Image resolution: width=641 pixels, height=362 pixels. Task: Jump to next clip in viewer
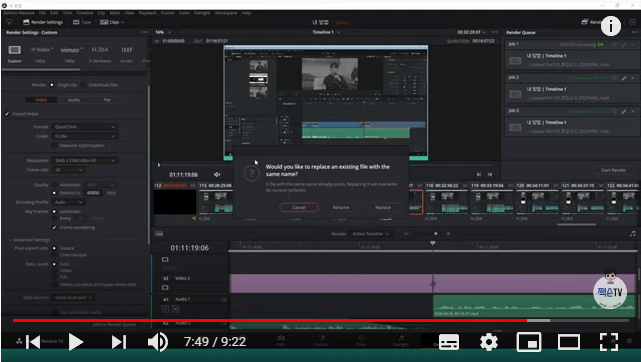pos(479,174)
